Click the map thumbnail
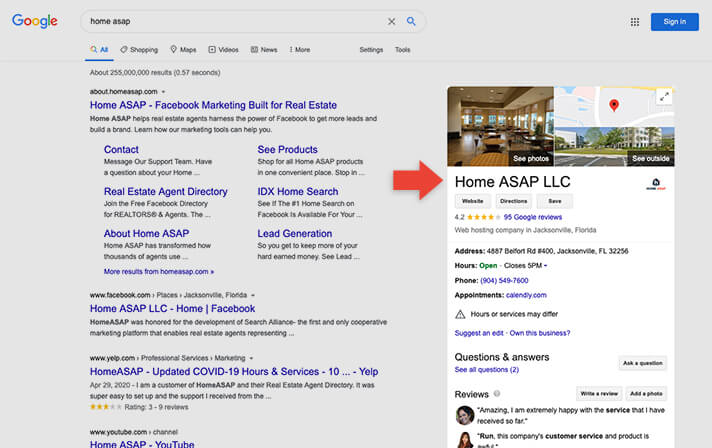This screenshot has width=712, height=448. [x=614, y=106]
